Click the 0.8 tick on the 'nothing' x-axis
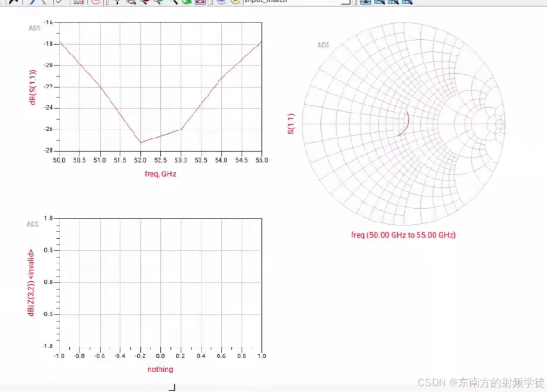 pyautogui.click(x=241, y=356)
